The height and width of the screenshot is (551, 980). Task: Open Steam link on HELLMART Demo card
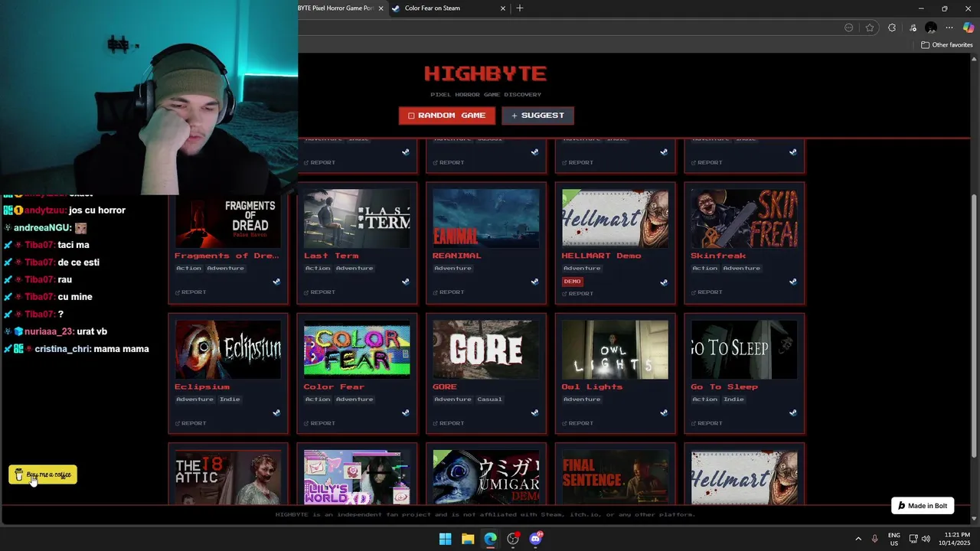pos(664,282)
